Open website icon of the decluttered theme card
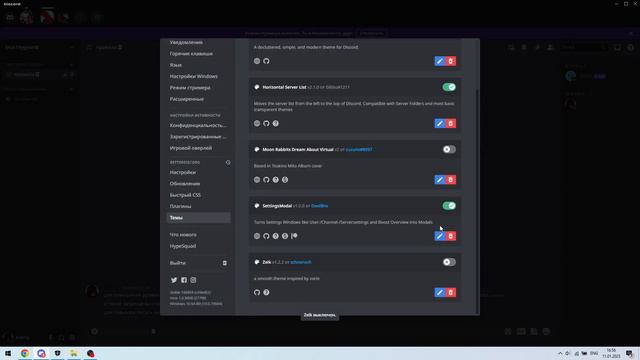 (257, 61)
